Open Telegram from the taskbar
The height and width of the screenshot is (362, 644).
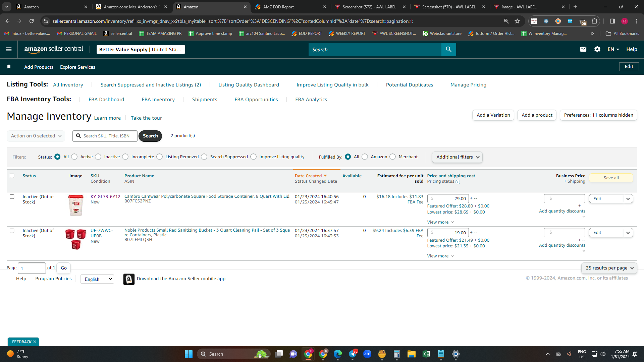coord(353,354)
